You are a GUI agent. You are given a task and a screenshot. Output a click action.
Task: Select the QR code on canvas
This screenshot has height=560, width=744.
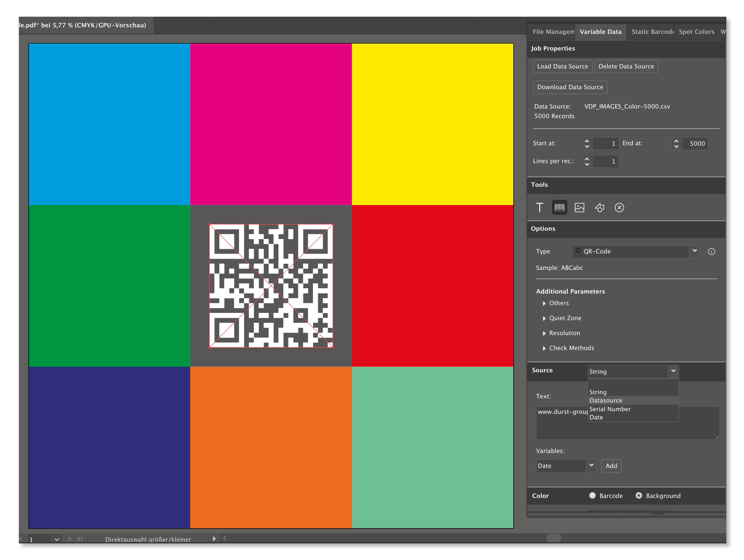click(271, 286)
